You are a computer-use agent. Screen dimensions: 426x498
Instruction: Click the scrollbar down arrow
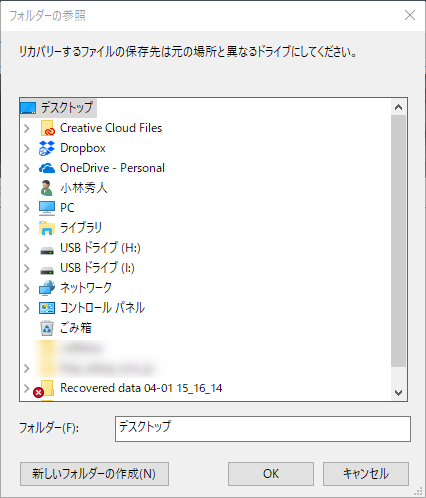[398, 393]
